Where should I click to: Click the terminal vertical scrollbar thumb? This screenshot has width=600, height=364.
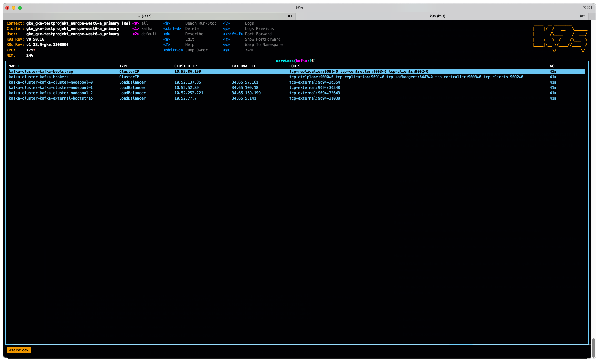(593, 348)
